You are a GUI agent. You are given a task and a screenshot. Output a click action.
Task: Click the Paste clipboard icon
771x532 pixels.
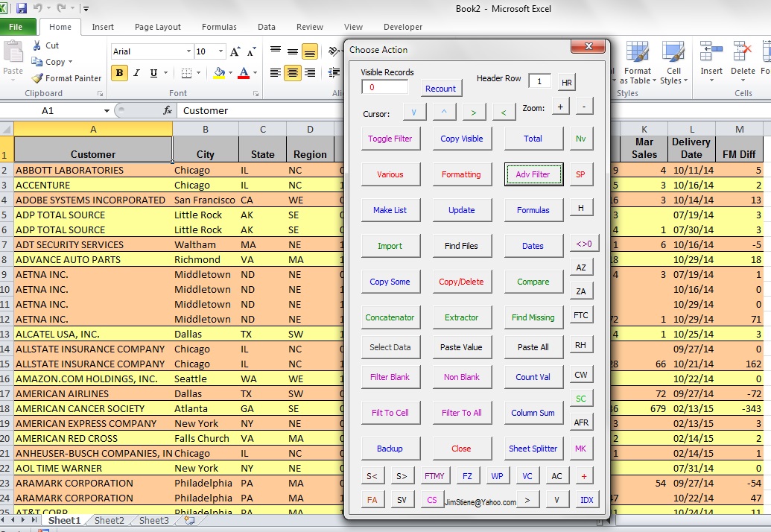pos(13,51)
